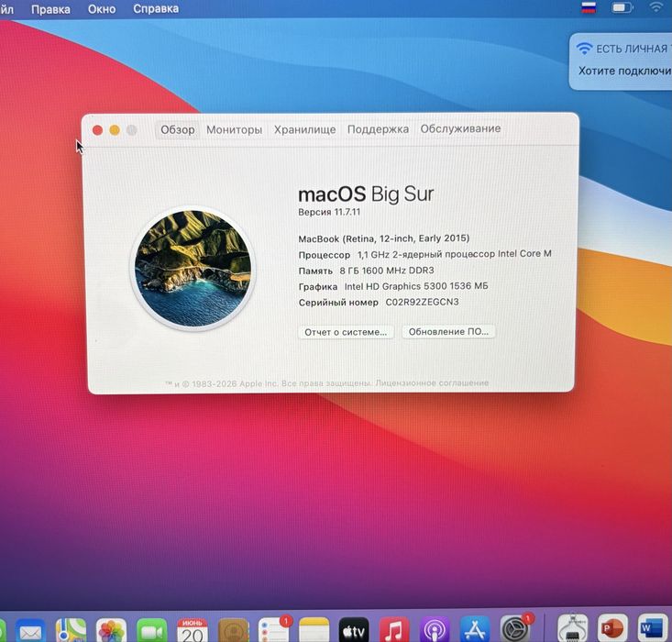
Task: Launch Microsoft Word from the Dock
Action: [x=653, y=629]
